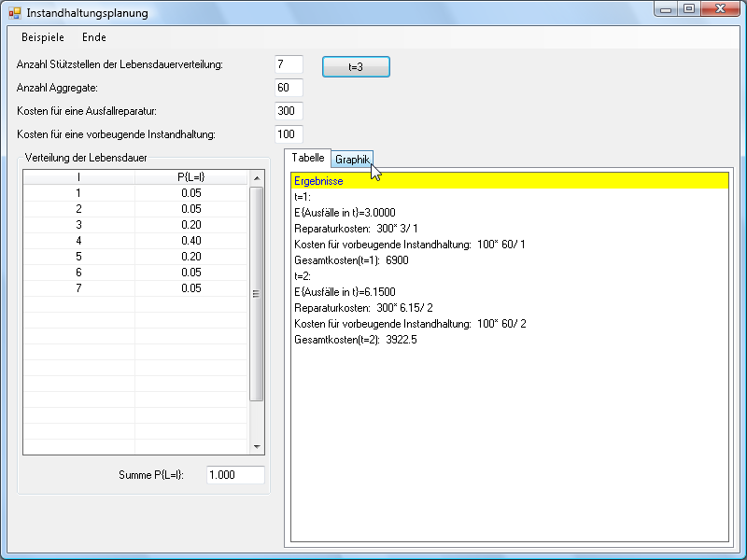747x560 pixels.
Task: Focus the Anzahl Aggregate field
Action: click(x=289, y=88)
